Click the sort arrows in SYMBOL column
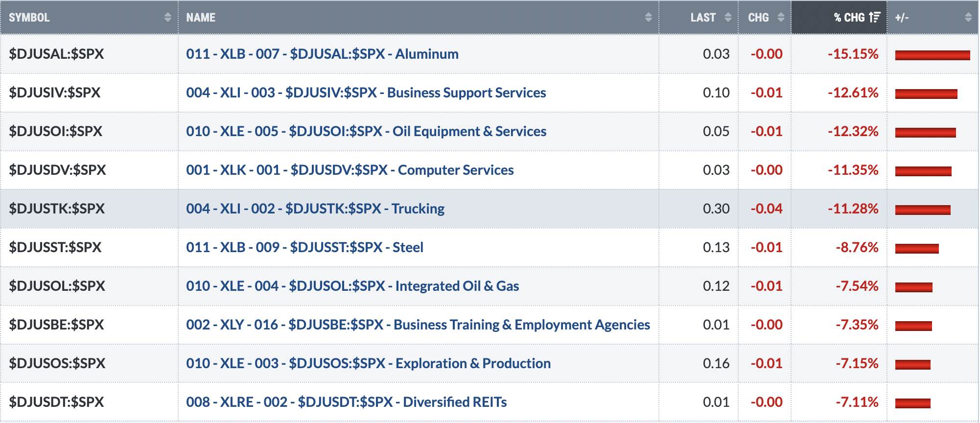The image size is (980, 423). click(167, 18)
